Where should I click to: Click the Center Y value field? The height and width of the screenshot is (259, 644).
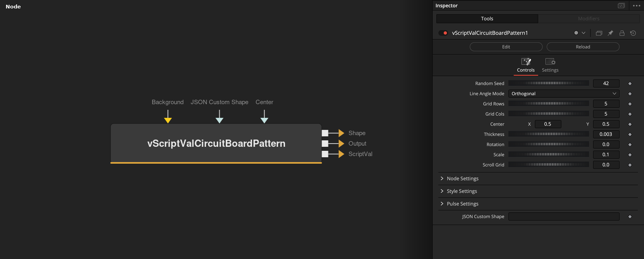coord(606,124)
